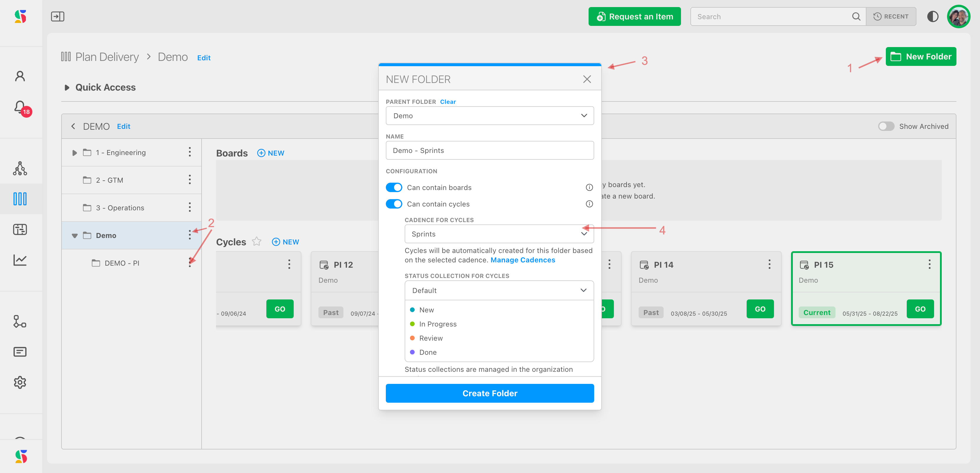Screen dimensions: 980x473
Task: Click info icon for Can contain boards
Action: [x=589, y=187]
